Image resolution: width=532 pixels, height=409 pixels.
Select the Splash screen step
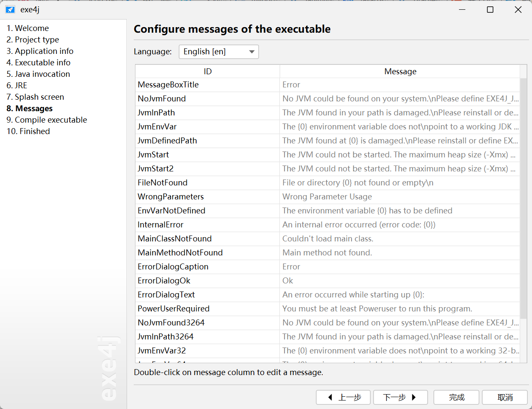click(x=35, y=97)
